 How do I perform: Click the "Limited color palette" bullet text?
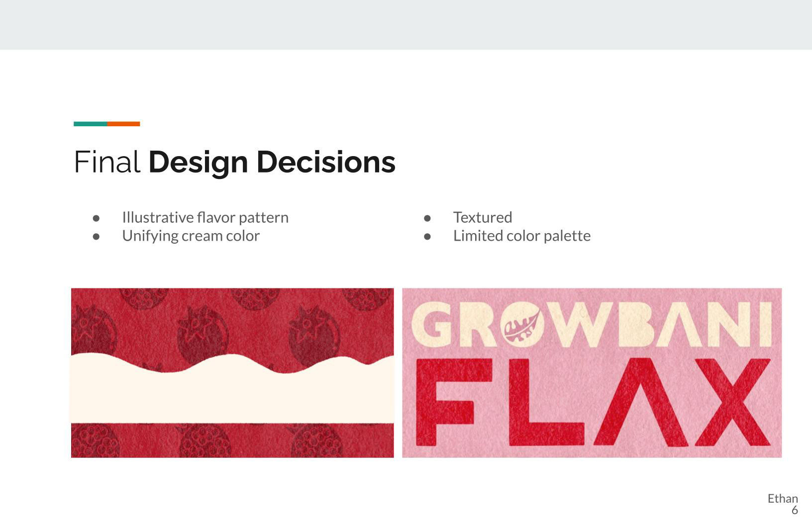click(x=521, y=236)
